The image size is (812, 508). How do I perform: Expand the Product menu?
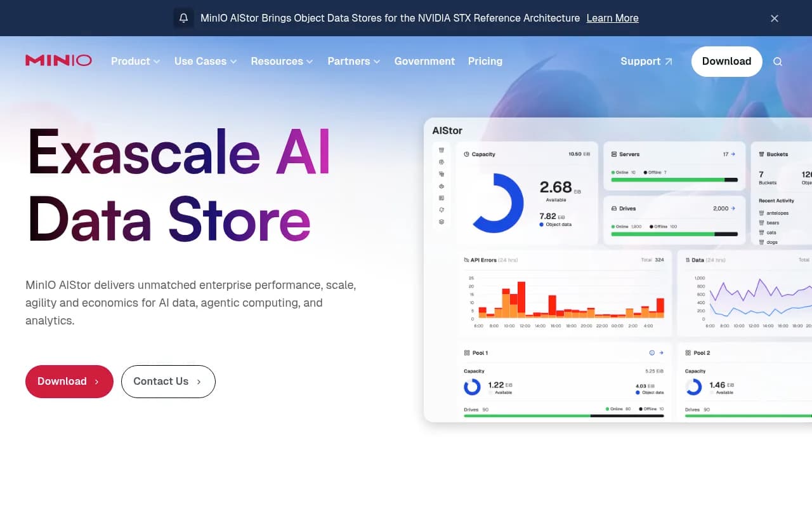135,62
